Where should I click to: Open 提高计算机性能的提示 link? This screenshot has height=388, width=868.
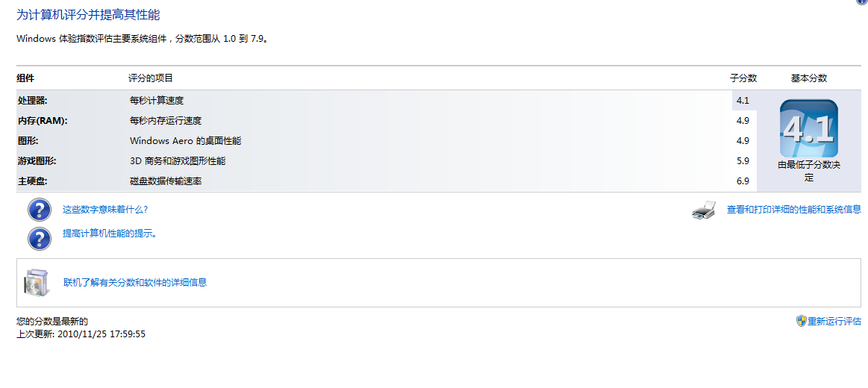click(x=110, y=234)
